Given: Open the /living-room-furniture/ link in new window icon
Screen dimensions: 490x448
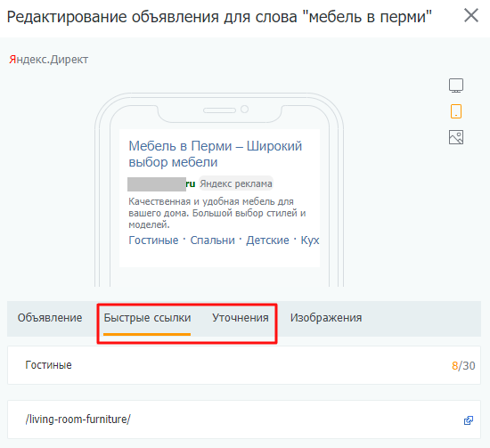Looking at the screenshot, I should click(468, 420).
